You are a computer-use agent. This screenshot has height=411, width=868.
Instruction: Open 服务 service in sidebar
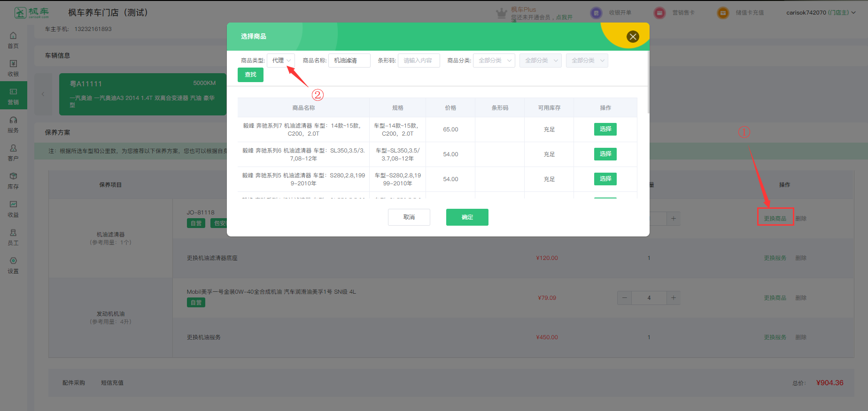(x=13, y=124)
